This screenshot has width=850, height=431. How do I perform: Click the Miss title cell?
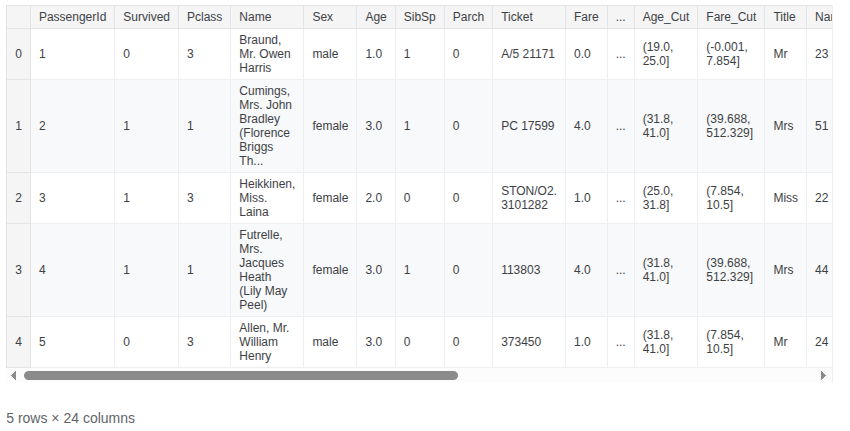pyautogui.click(x=785, y=198)
